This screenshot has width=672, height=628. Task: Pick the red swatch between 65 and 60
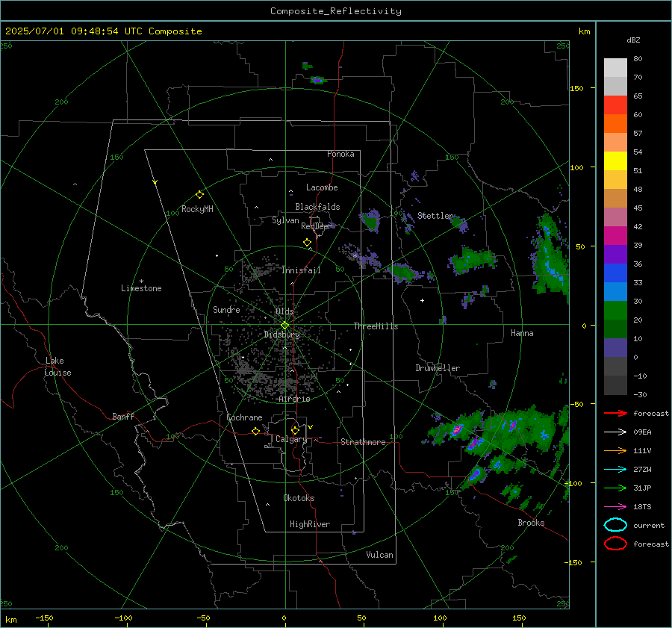615,105
